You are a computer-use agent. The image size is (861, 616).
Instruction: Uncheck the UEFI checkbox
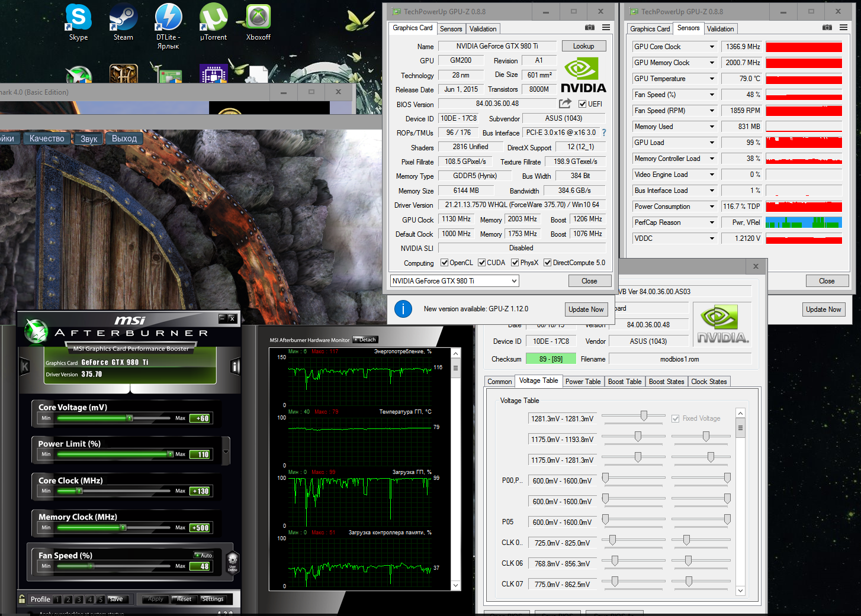582,104
